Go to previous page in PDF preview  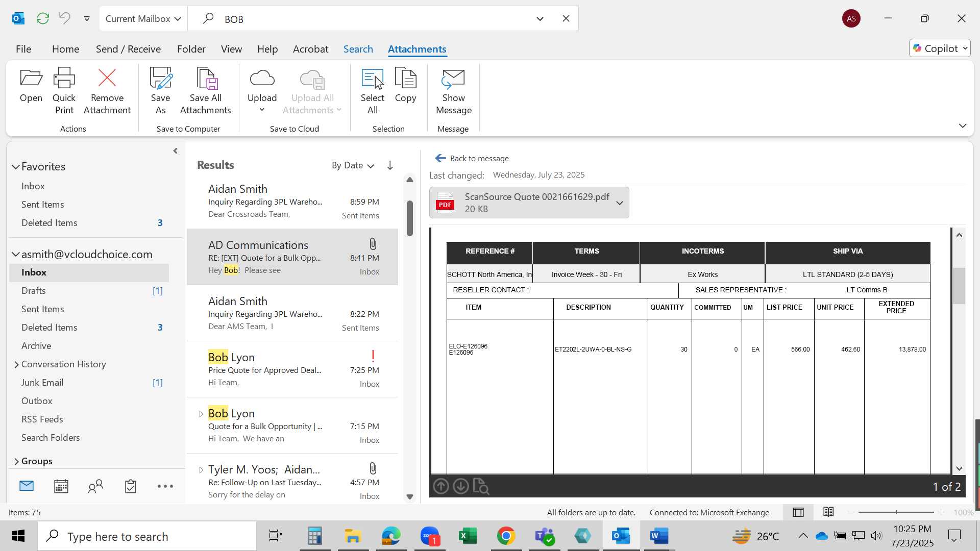pyautogui.click(x=441, y=487)
